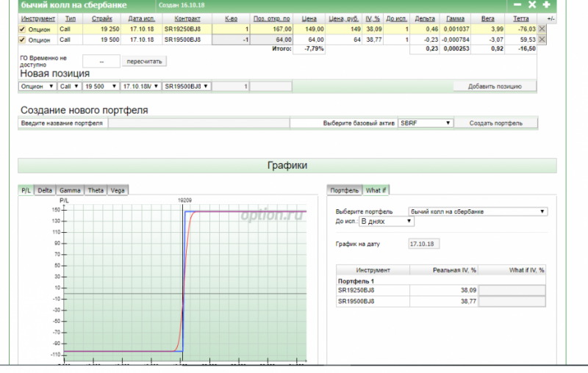Image resolution: width=588 pixels, height=373 pixels.
Task: Click 'Добавить позицию' button
Action: tap(494, 87)
